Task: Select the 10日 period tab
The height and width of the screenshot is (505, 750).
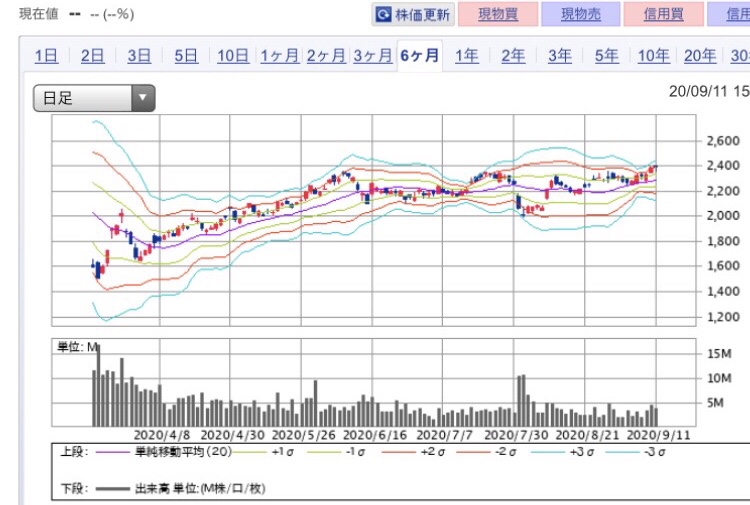Action: tap(233, 56)
